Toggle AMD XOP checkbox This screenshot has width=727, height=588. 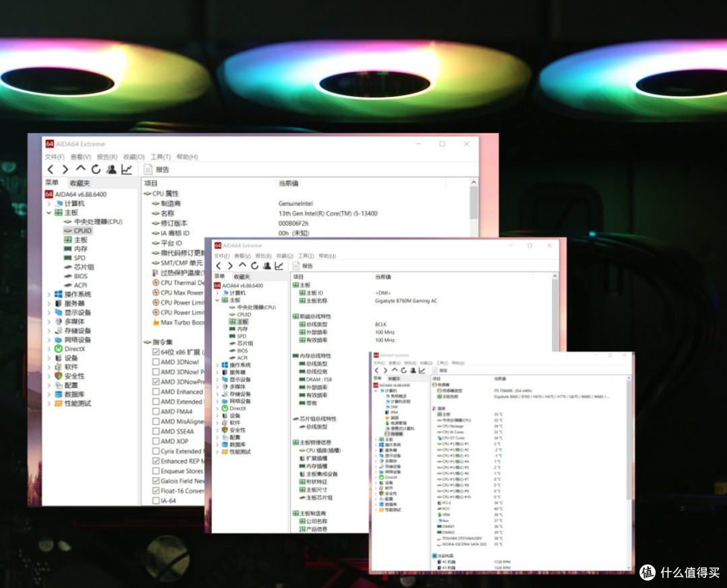pos(156,441)
